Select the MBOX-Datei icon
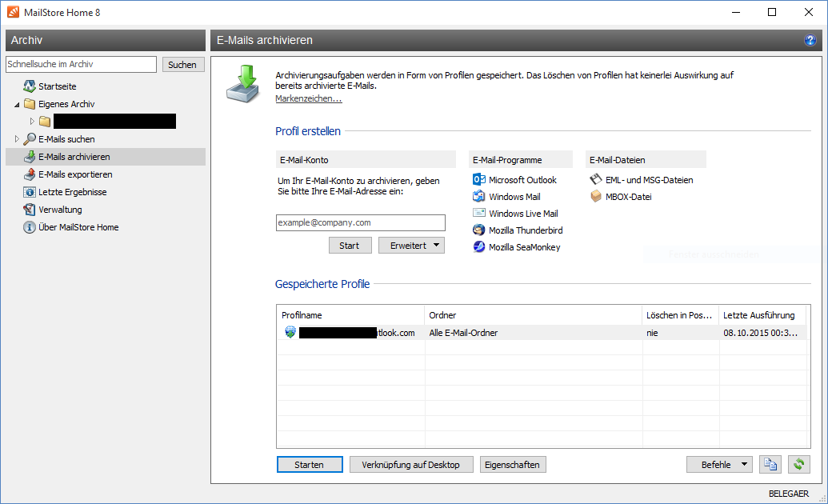The image size is (828, 504). pos(595,197)
